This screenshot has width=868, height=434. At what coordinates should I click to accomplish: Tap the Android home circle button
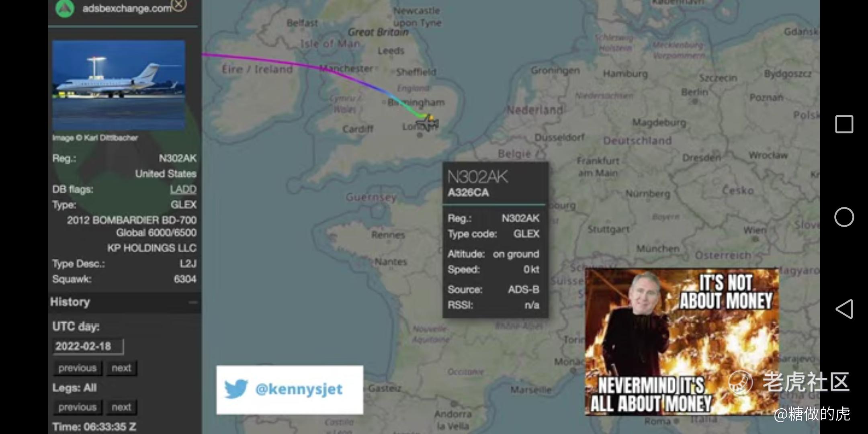pos(844,217)
